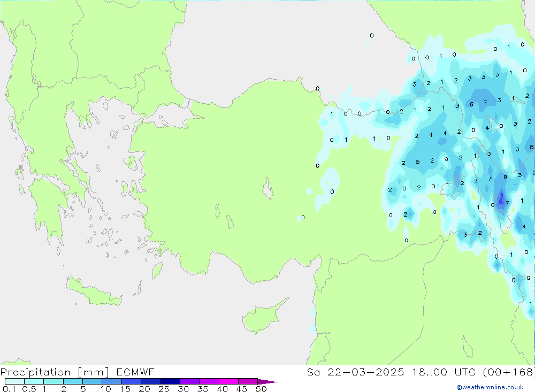Click the '20' legend scale label
The width and height of the screenshot is (535, 392).
click(x=144, y=389)
